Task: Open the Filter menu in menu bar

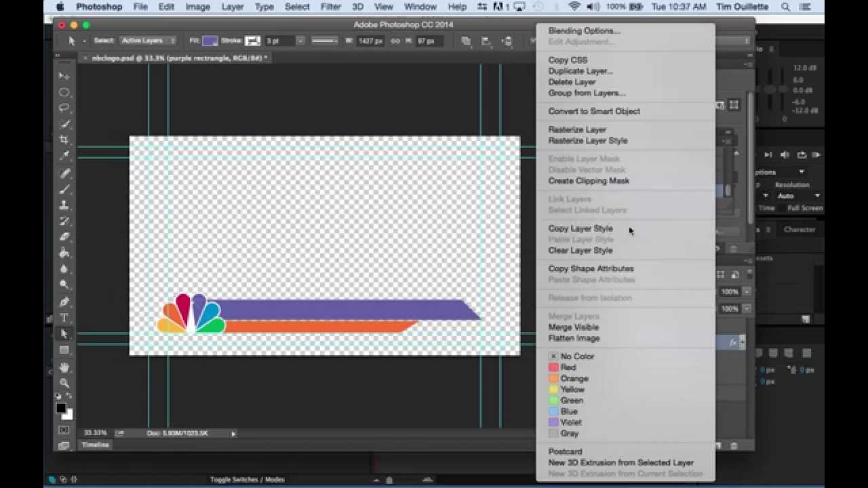Action: click(330, 7)
